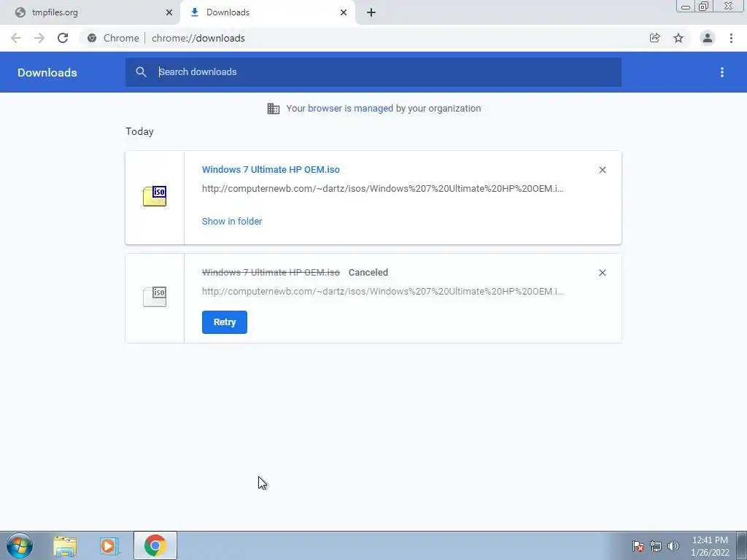Click the canceled download's source URL
This screenshot has height=560, width=747.
[x=382, y=292]
